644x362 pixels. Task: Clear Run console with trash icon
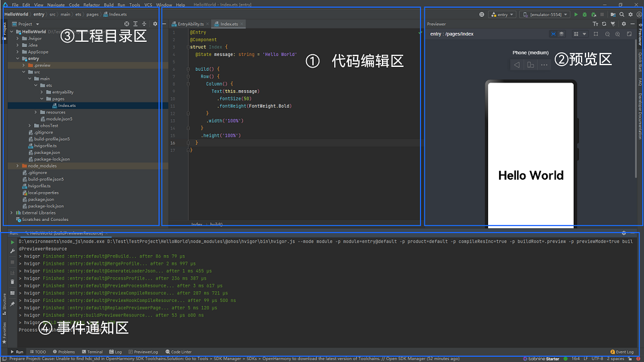point(12,282)
